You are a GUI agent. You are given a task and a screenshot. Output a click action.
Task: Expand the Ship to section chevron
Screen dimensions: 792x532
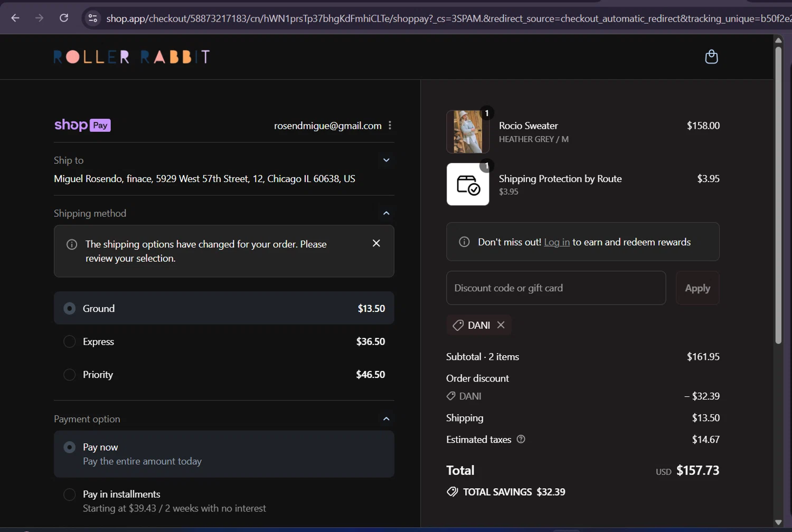(386, 160)
